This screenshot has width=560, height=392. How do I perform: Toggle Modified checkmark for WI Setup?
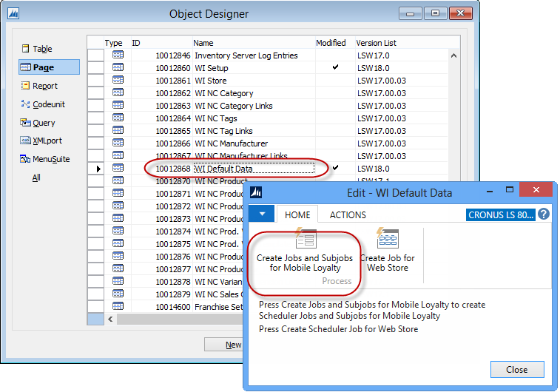[335, 68]
